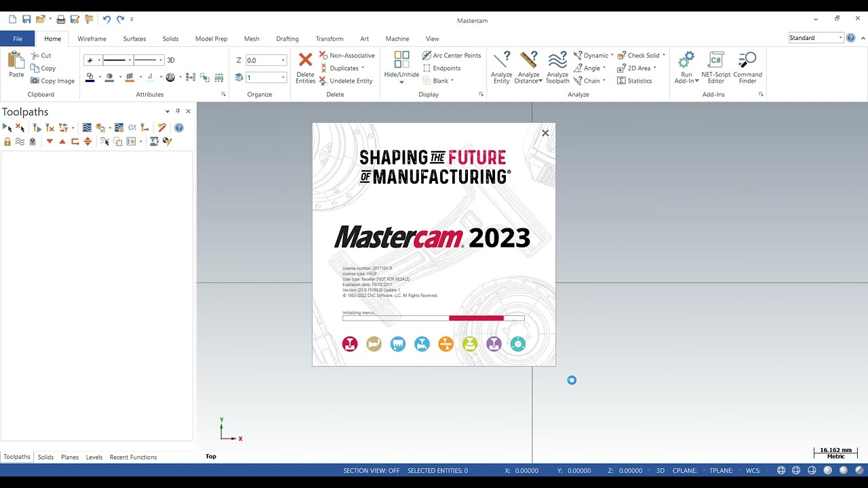Toggle SECTION VIEW: OFF in status bar

coord(372,470)
